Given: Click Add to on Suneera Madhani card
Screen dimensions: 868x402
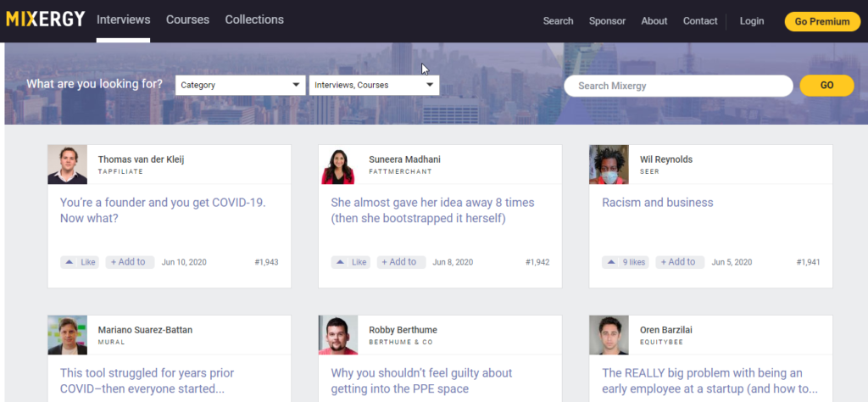Looking at the screenshot, I should coord(401,262).
